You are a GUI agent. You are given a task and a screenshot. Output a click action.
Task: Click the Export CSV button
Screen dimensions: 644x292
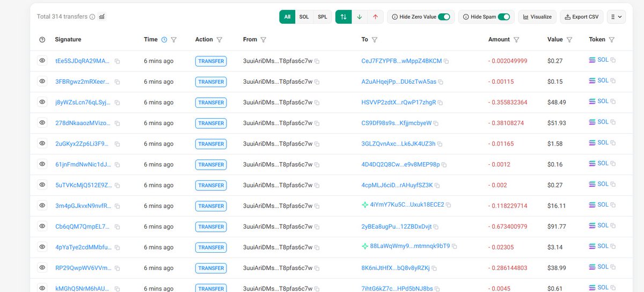(581, 17)
